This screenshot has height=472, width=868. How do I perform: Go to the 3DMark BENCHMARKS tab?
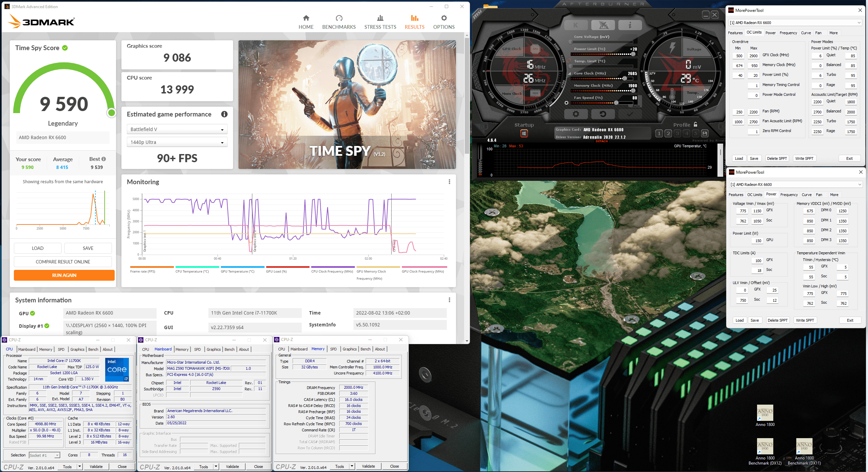(339, 22)
